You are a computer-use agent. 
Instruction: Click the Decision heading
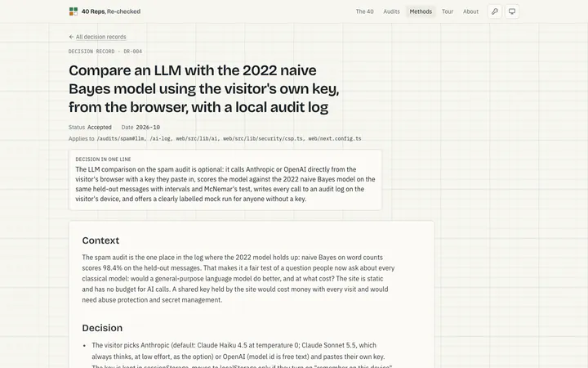click(x=102, y=328)
